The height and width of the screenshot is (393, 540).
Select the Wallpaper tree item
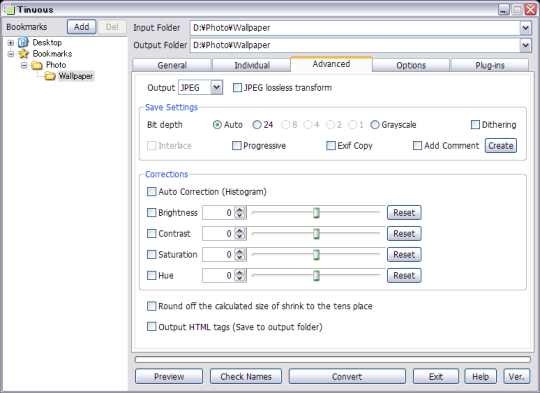[75, 76]
